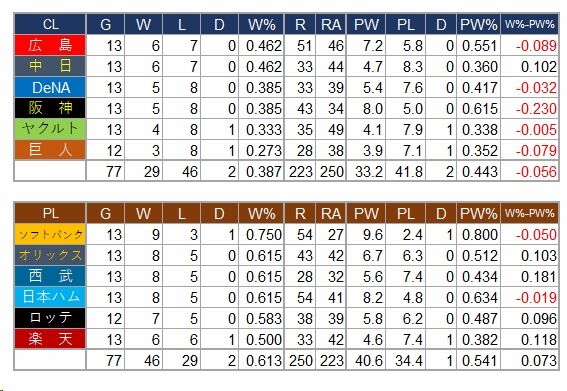
Task: Click the black ロッテ team cell
Action: pos(50,318)
